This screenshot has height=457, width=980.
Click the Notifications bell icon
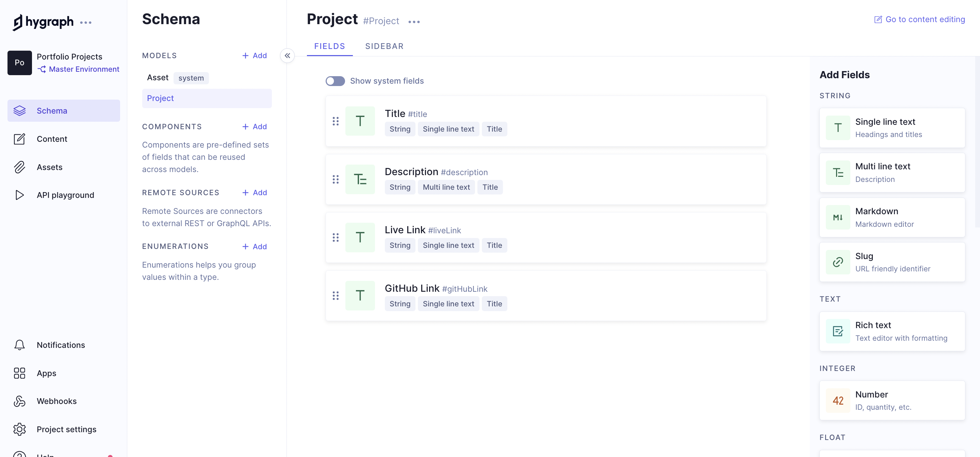[x=19, y=345]
